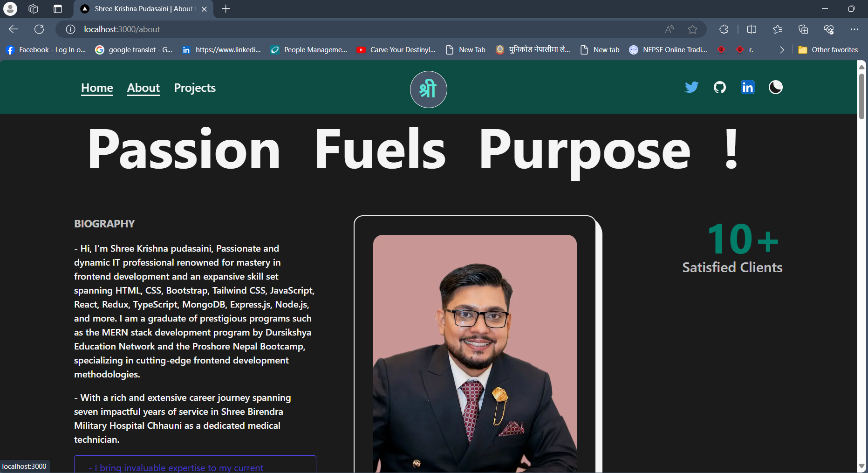Open a new browser tab
Viewport: 868px width, 473px height.
[226, 9]
